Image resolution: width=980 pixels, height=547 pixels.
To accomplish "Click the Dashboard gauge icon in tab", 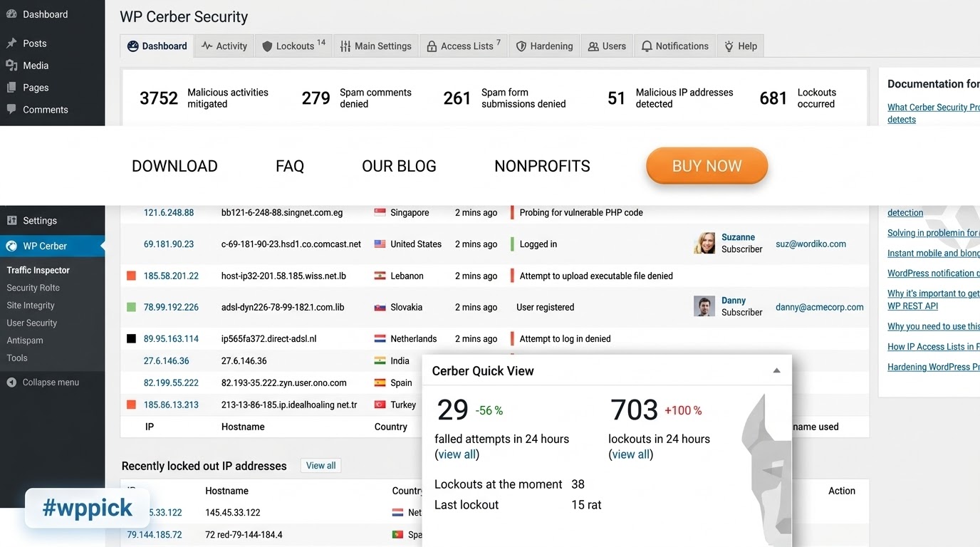I will 132,46.
